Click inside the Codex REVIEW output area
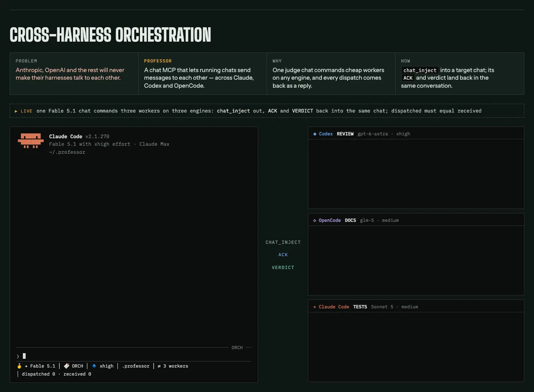Viewport: 534px width, 392px height. [416, 174]
